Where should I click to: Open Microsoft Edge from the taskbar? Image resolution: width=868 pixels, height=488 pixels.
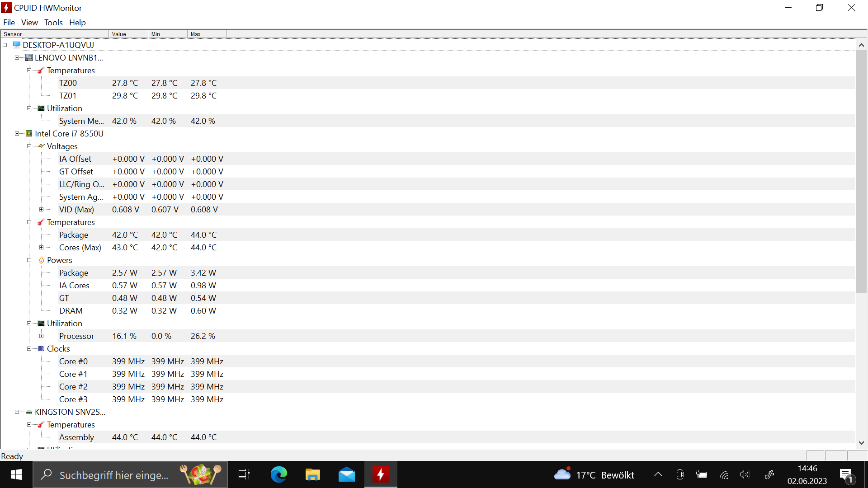tap(278, 474)
